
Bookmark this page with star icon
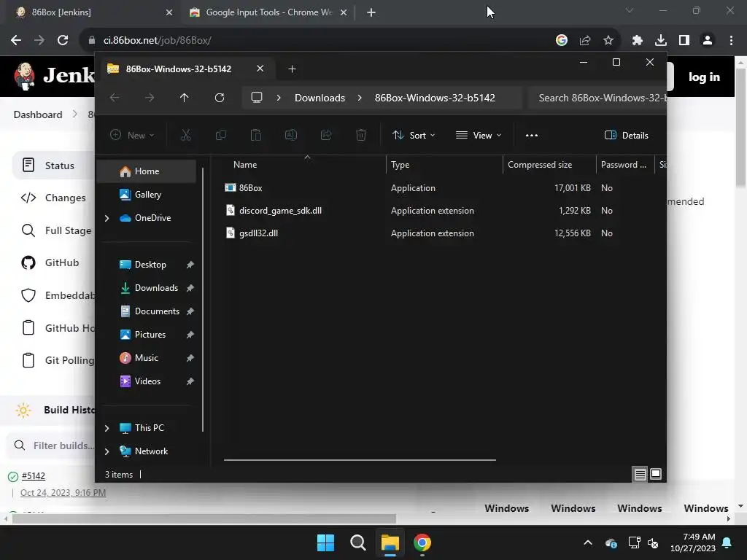point(608,40)
